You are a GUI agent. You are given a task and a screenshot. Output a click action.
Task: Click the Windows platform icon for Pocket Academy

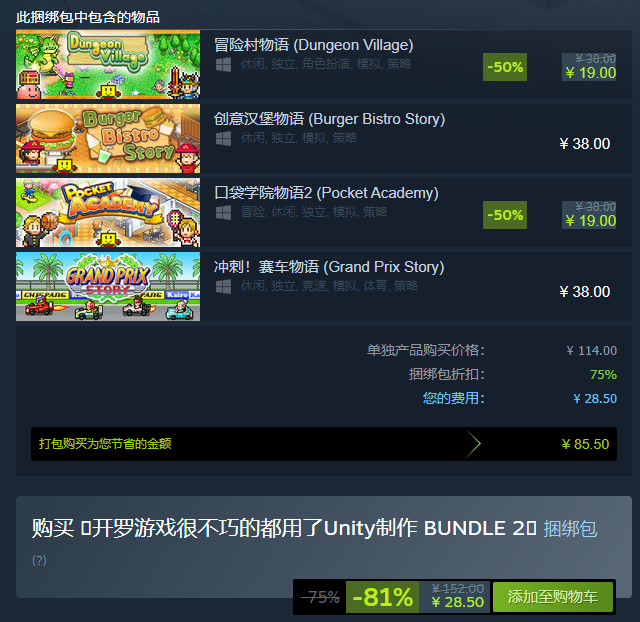(x=223, y=213)
